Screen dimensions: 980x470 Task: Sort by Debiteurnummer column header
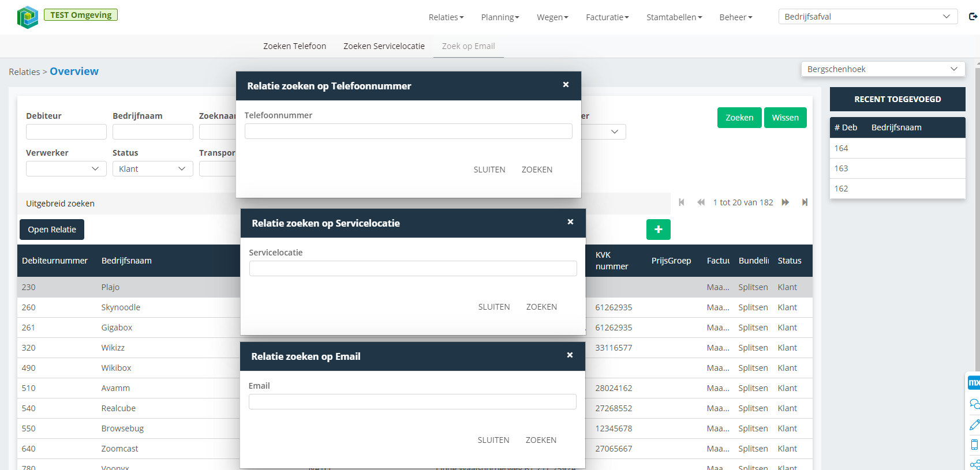[x=55, y=261]
